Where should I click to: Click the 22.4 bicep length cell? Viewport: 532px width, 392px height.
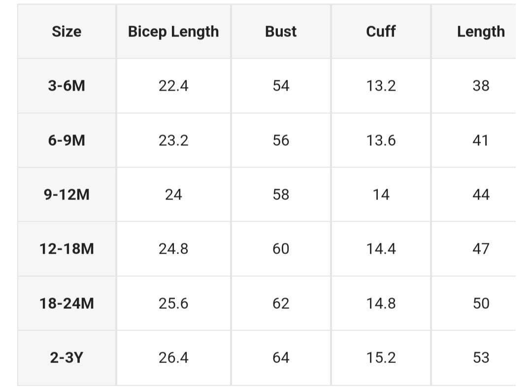[x=173, y=86]
